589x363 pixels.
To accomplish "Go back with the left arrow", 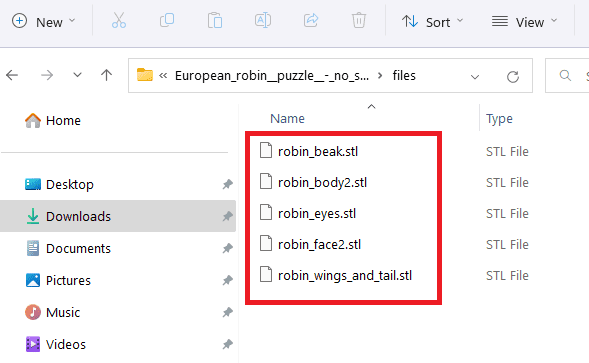I will [12, 76].
